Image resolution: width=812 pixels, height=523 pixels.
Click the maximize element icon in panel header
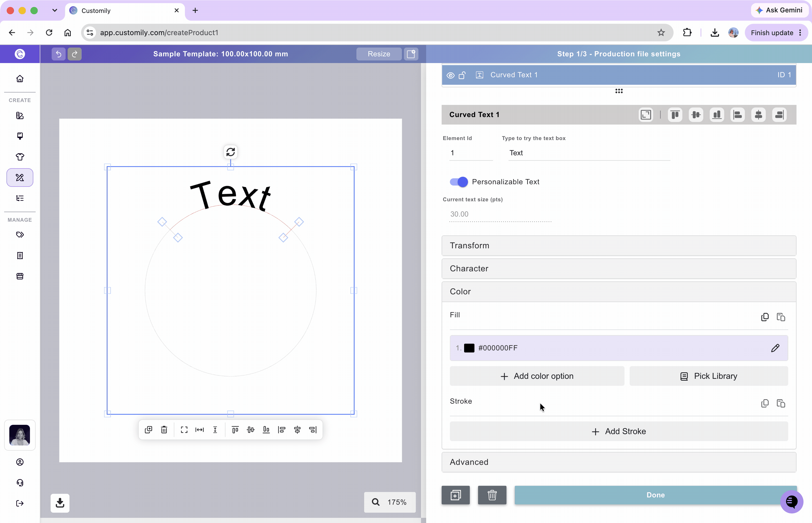tap(646, 115)
